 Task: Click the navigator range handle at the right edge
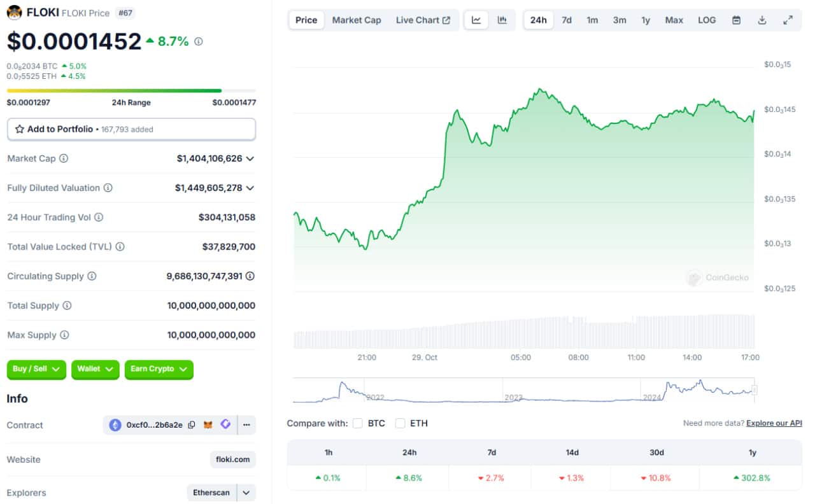point(755,390)
